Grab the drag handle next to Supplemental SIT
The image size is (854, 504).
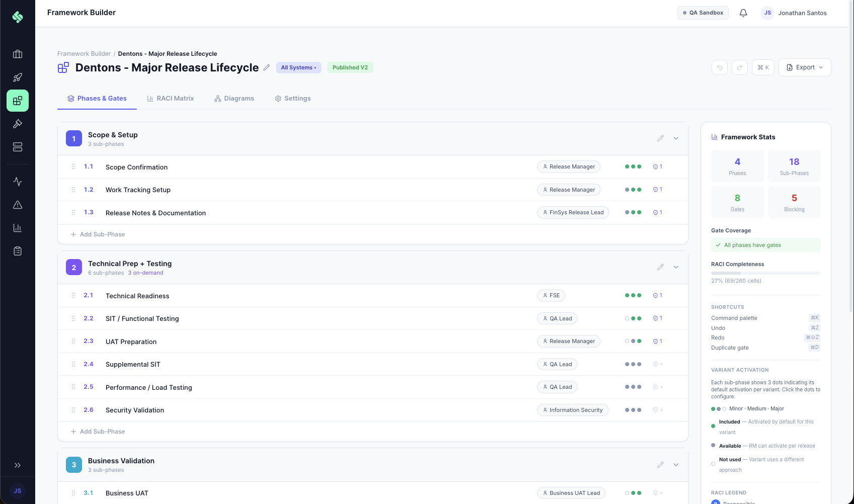[73, 364]
